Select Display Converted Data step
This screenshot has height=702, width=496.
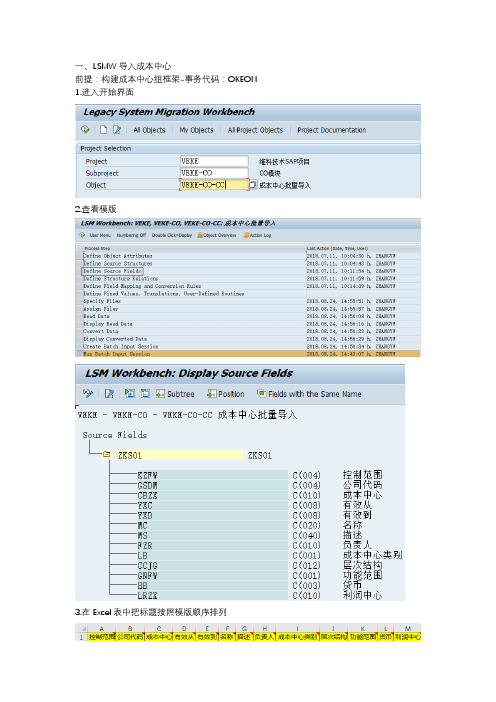(115, 339)
